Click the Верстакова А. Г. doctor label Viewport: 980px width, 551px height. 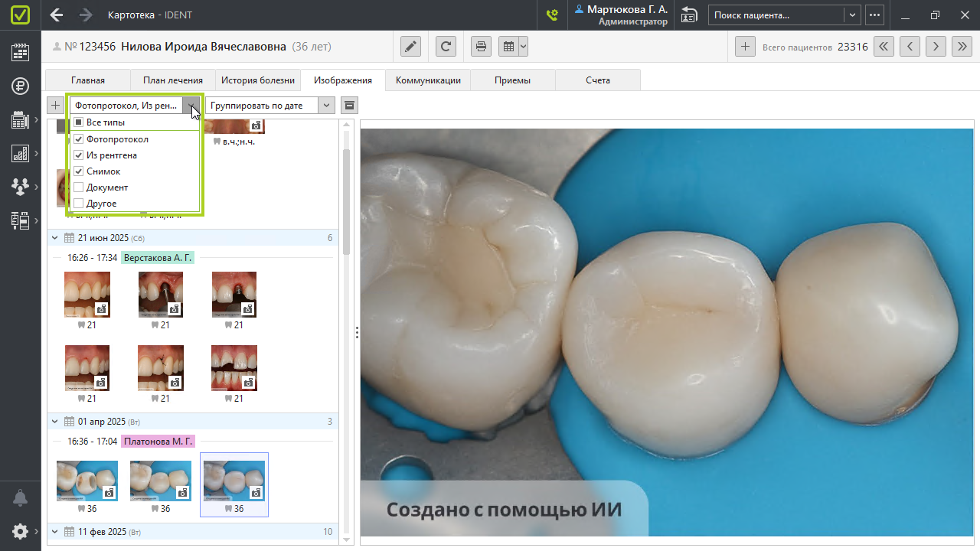tap(158, 258)
